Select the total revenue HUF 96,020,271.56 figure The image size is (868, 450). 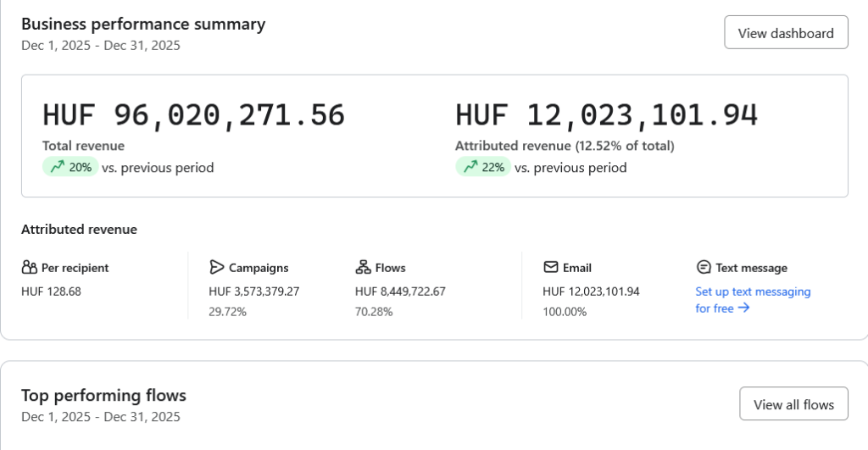193,115
